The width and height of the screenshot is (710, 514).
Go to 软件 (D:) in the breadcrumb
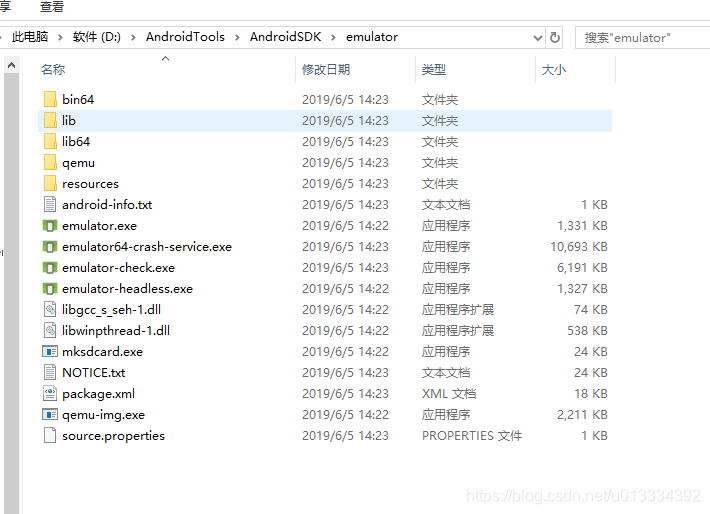pos(97,37)
